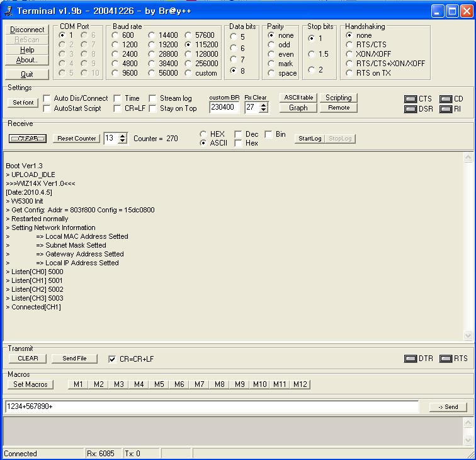Increase the Rx Clear value
This screenshot has width=476, height=460.
click(x=264, y=105)
